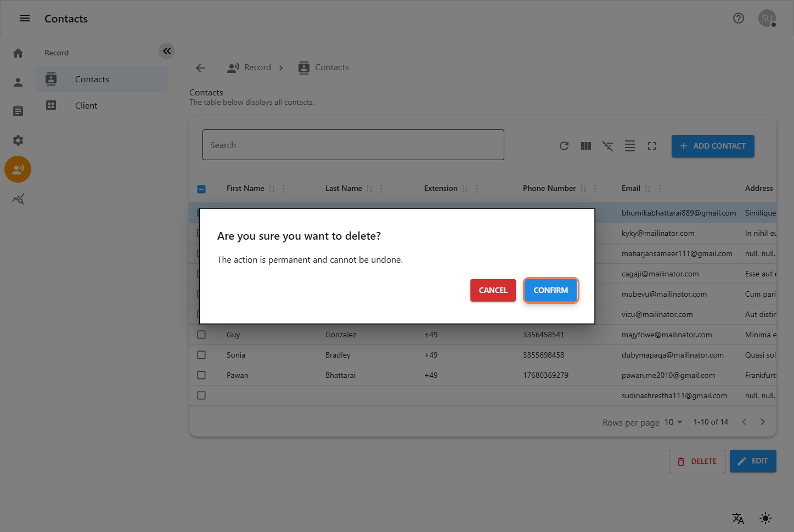Select the checkbox for Sonia Bradley row
Viewport: 794px width, 532px height.
tap(201, 355)
